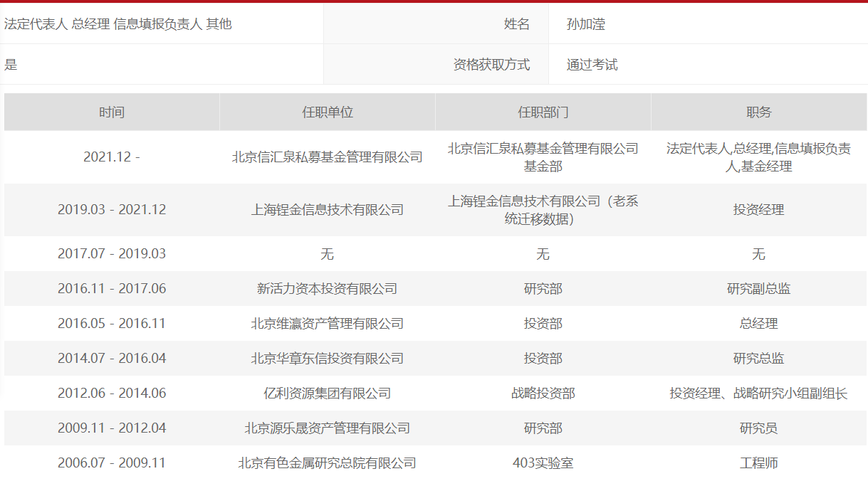Click the 总经理 cell in 北京维瀛 row
The image size is (868, 486).
click(759, 324)
